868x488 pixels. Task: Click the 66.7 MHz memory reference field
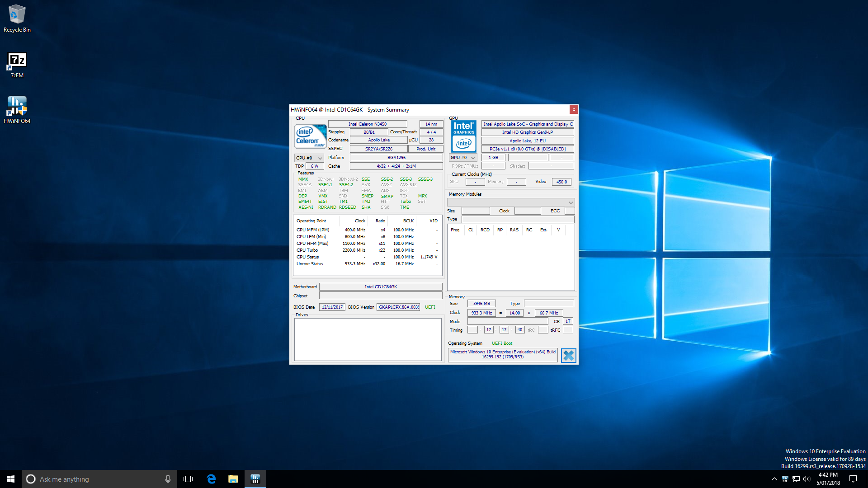pos(548,313)
